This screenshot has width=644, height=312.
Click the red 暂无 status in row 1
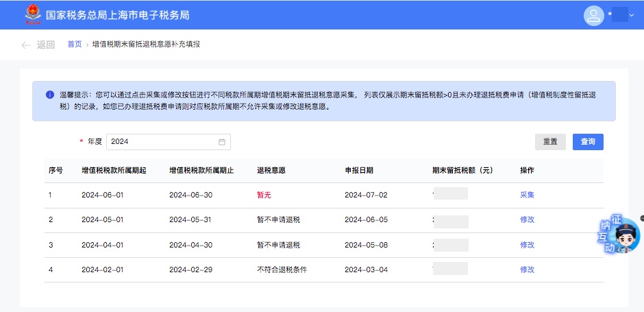[x=264, y=195]
